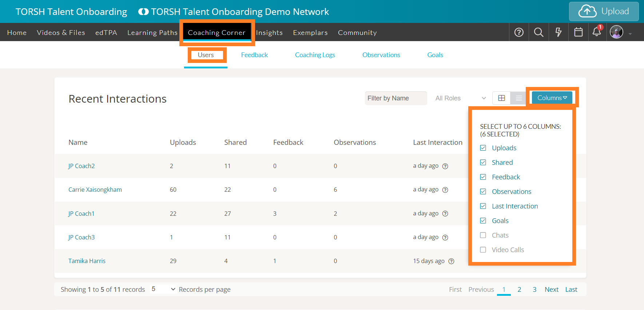Open the calendar icon in the navbar
The width and height of the screenshot is (644, 310).
(578, 32)
